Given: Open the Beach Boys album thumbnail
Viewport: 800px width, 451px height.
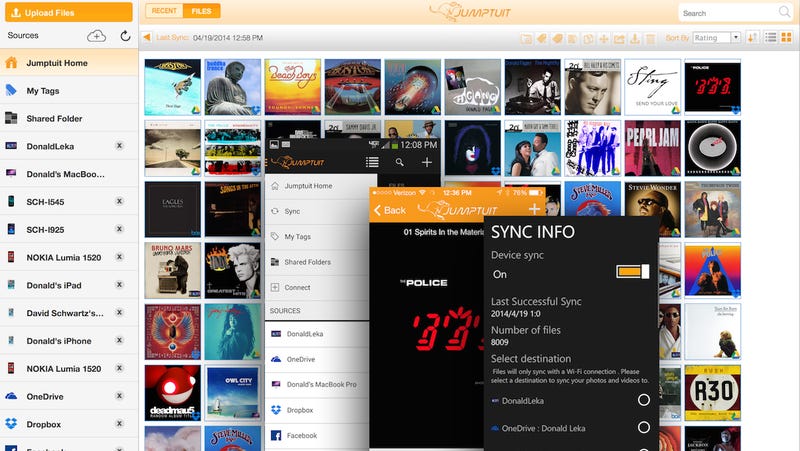Looking at the screenshot, I should tap(292, 87).
